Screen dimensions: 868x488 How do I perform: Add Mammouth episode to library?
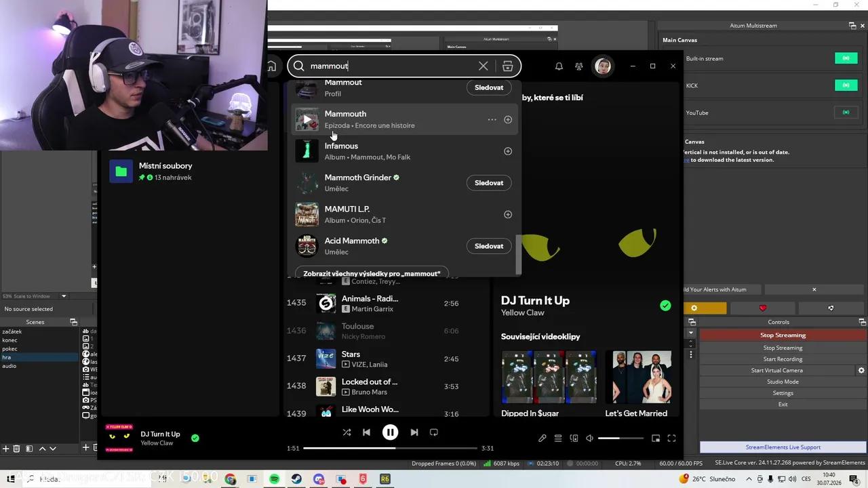[508, 119]
